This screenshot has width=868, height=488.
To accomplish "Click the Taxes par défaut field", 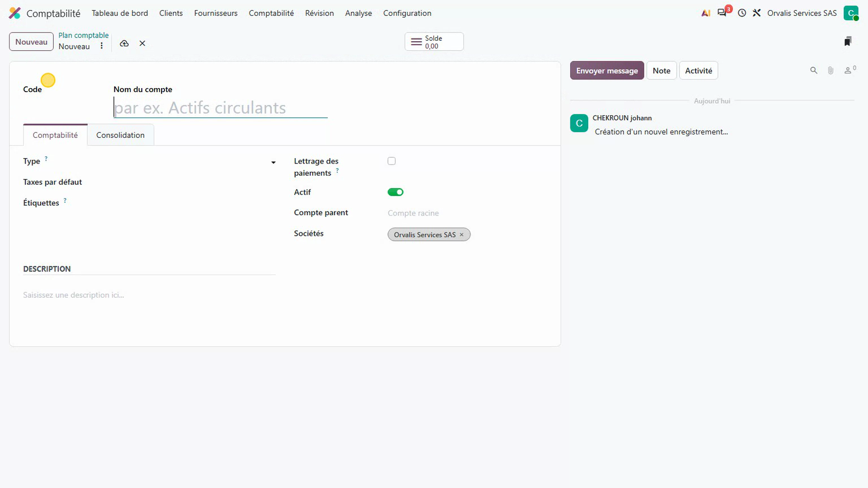I will click(x=193, y=182).
